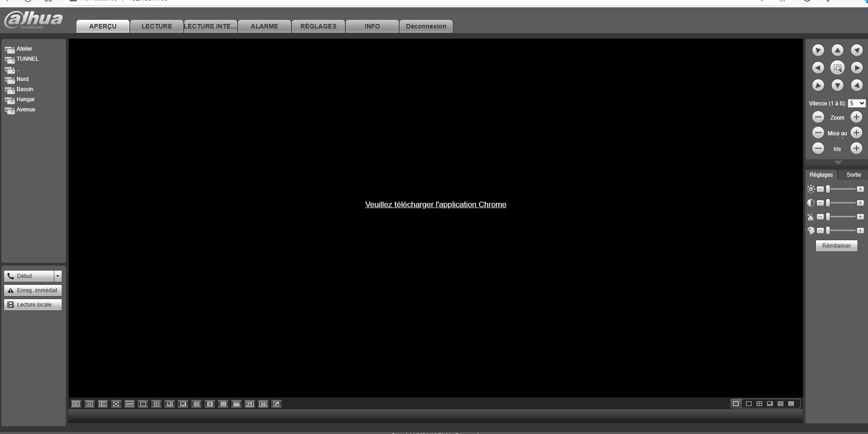Close the Iris with minus button
868x434 pixels.
click(818, 148)
